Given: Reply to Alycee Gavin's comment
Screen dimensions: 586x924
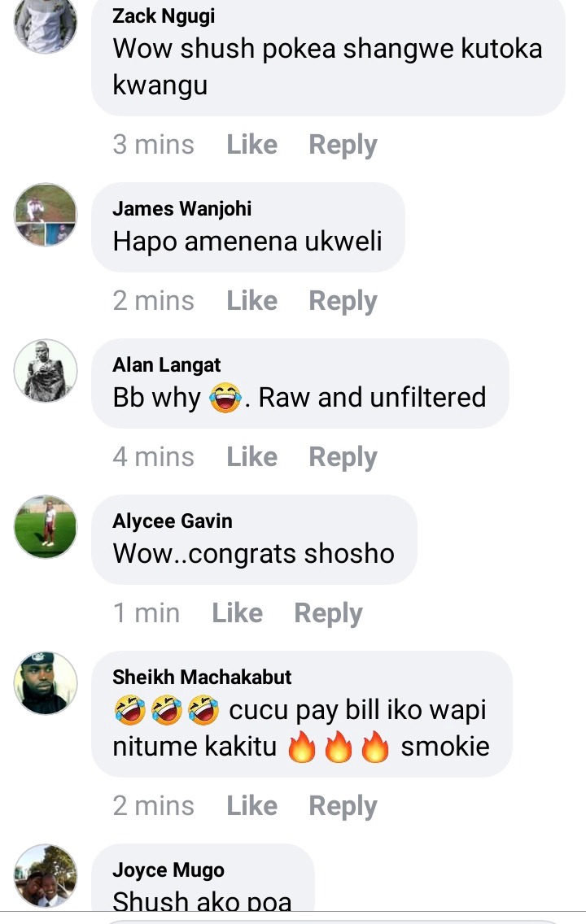Looking at the screenshot, I should (328, 613).
